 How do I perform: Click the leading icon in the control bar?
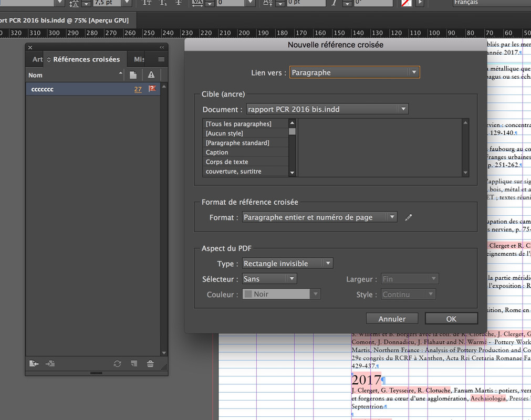tap(74, 3)
